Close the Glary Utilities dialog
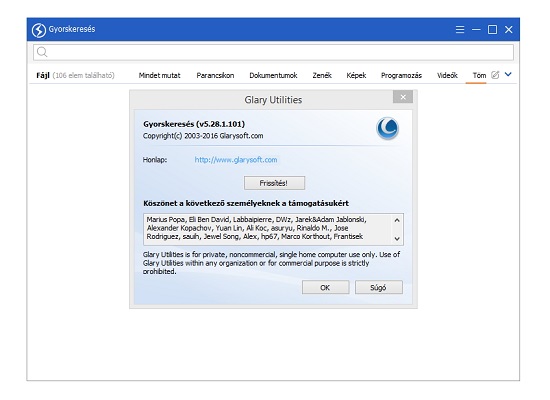The width and height of the screenshot is (550, 400). click(403, 97)
